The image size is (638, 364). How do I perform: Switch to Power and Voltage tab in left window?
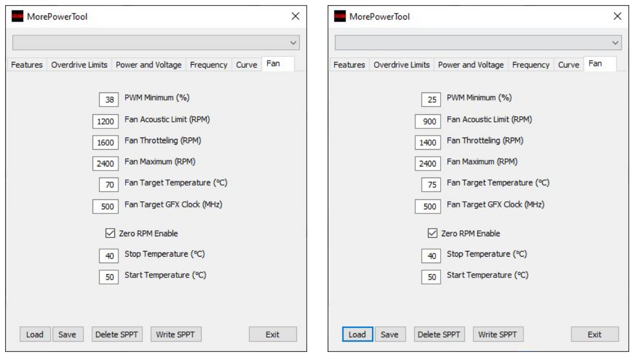tap(148, 65)
